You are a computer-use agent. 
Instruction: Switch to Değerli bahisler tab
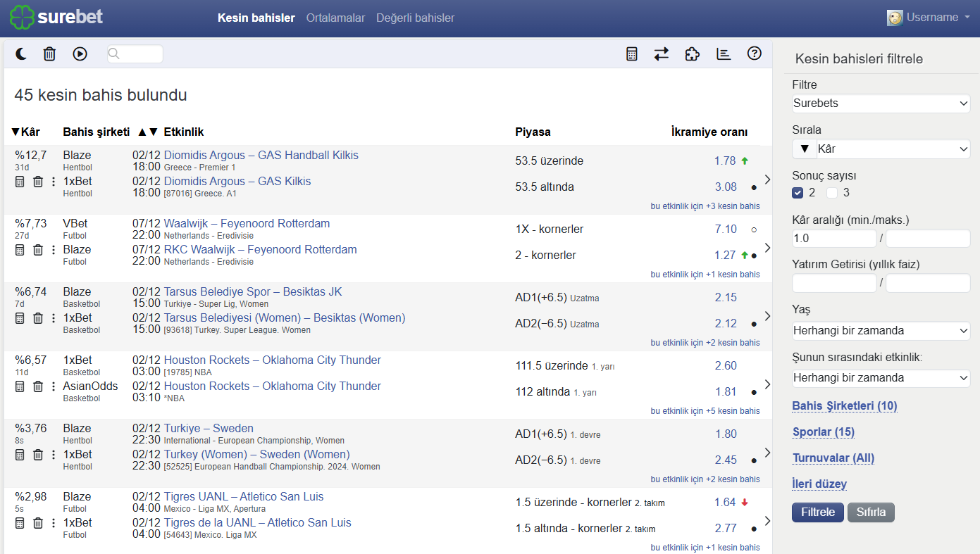coord(416,18)
